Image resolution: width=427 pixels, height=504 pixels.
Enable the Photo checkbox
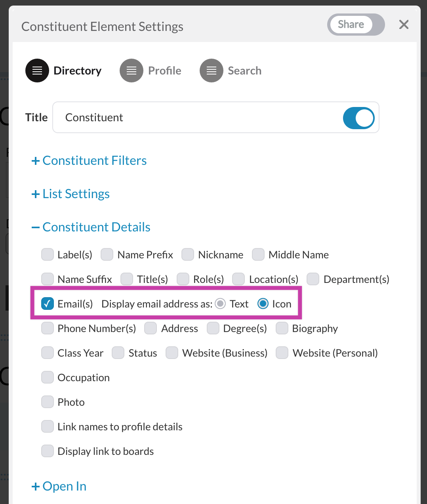[48, 402]
